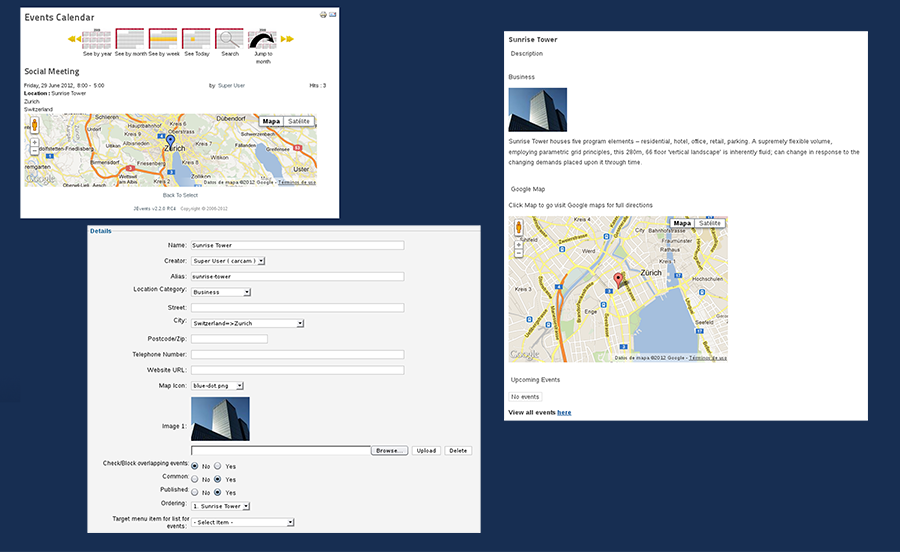Image resolution: width=900 pixels, height=552 pixels.
Task: Set Common option to 'No'
Action: [194, 479]
